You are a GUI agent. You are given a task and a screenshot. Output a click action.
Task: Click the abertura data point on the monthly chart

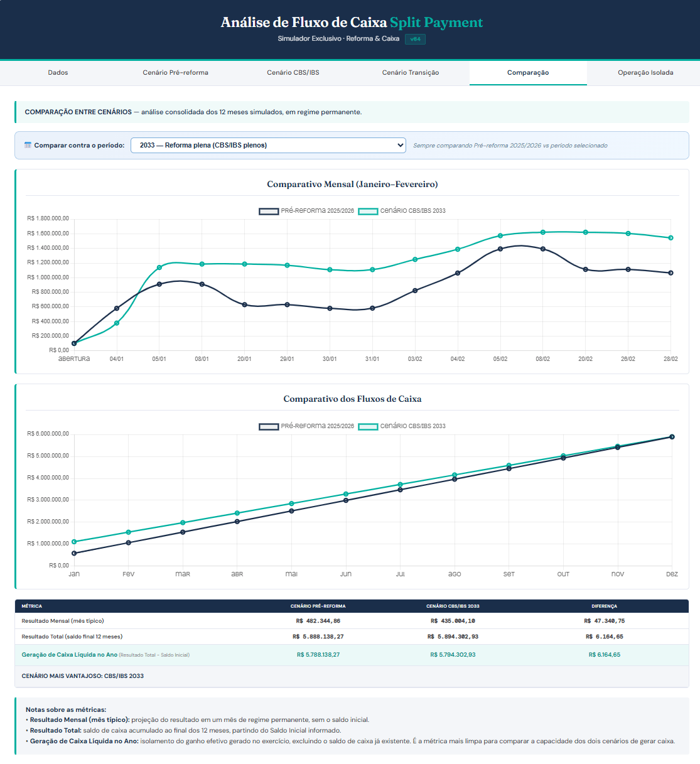point(74,343)
